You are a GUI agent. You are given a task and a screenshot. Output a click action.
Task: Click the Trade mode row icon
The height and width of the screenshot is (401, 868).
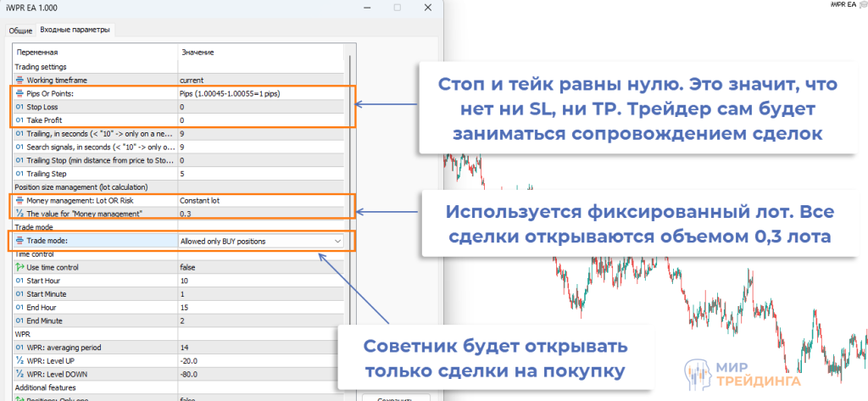click(20, 241)
